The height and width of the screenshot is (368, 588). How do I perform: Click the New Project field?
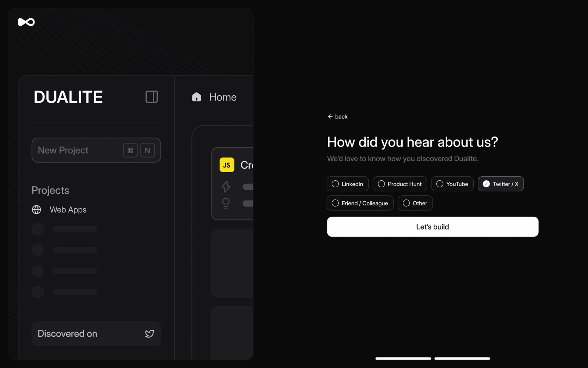[96, 150]
